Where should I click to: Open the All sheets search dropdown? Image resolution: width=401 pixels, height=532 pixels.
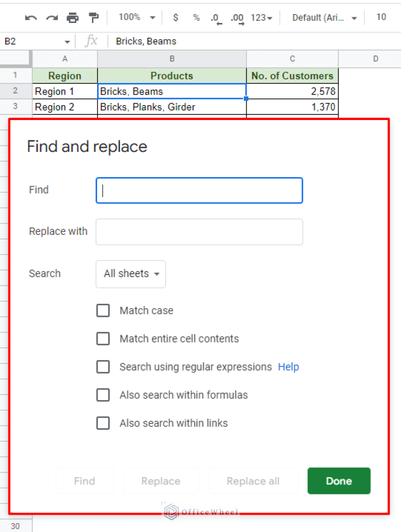[131, 274]
